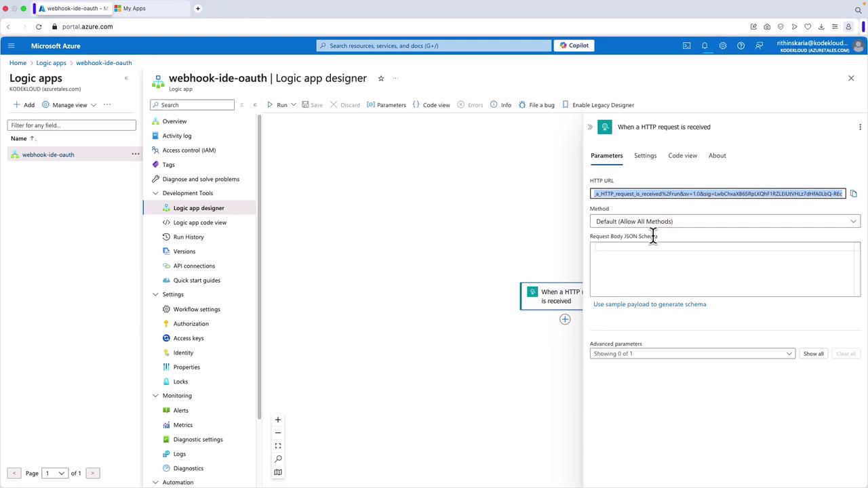868x488 pixels.
Task: Open more options for webhook-ide-oauth row
Action: [x=136, y=154]
